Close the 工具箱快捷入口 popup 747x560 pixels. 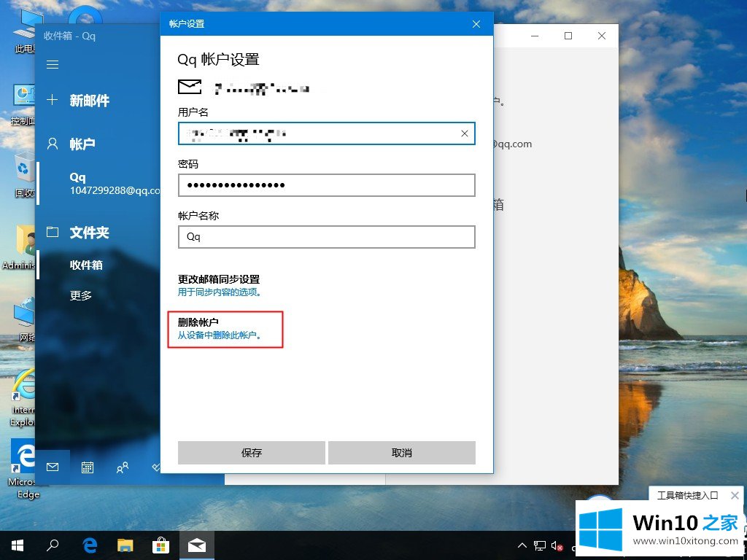click(x=735, y=496)
